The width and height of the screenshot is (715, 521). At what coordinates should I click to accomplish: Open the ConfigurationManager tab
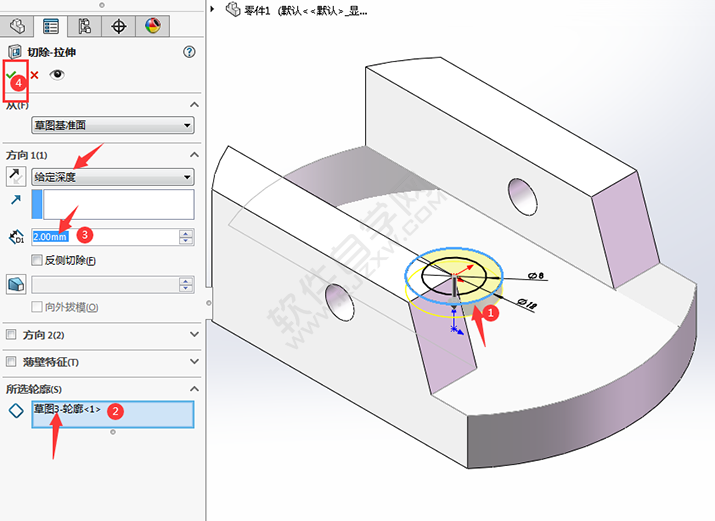click(84, 26)
